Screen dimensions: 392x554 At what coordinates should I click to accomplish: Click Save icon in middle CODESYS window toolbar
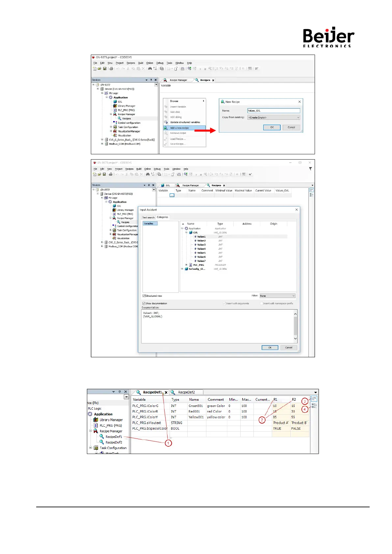coord(104,174)
